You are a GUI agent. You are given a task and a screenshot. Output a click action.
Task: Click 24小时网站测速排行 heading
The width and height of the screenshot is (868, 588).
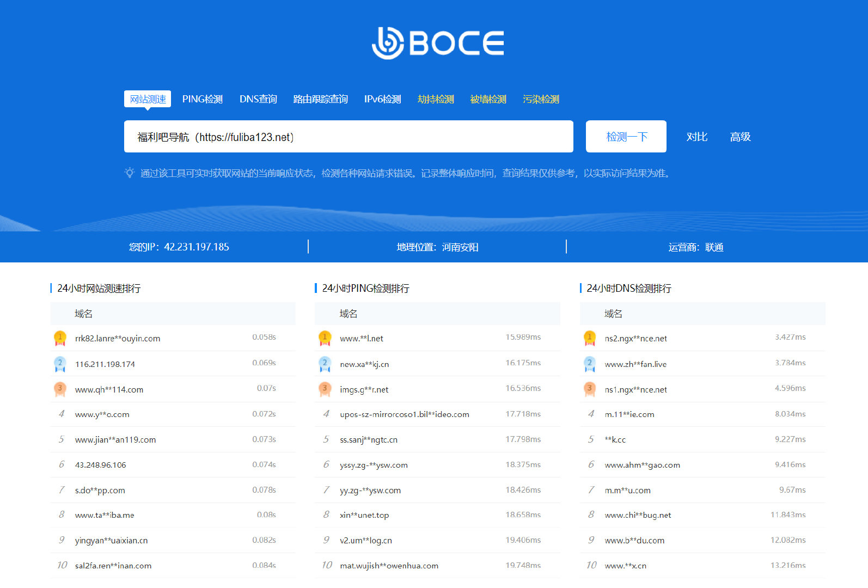point(99,289)
